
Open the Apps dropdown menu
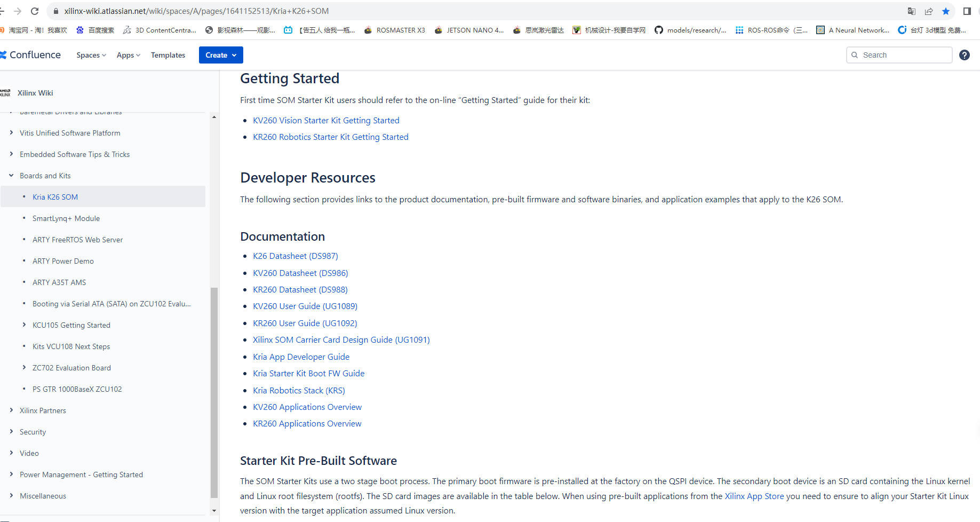129,55
